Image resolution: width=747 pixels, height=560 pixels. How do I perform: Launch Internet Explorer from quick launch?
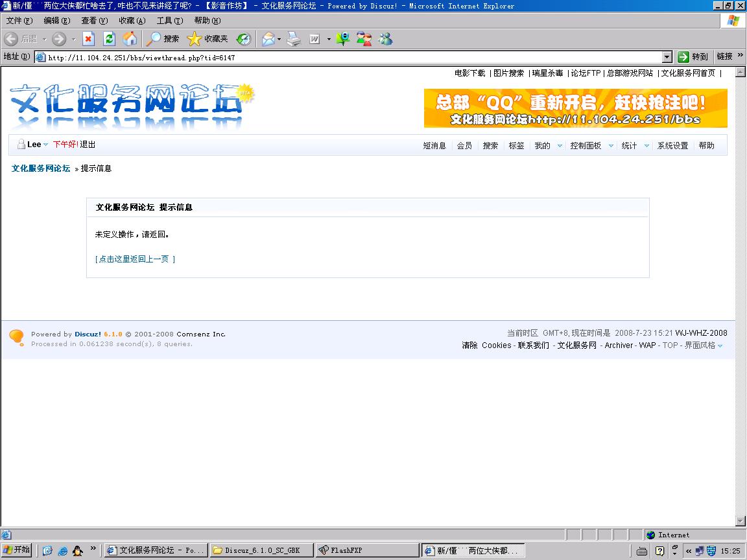click(x=62, y=550)
